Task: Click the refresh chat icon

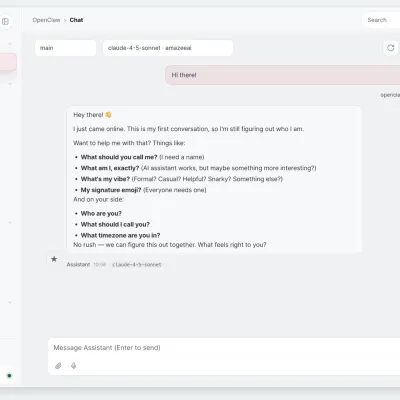Action: tap(391, 48)
